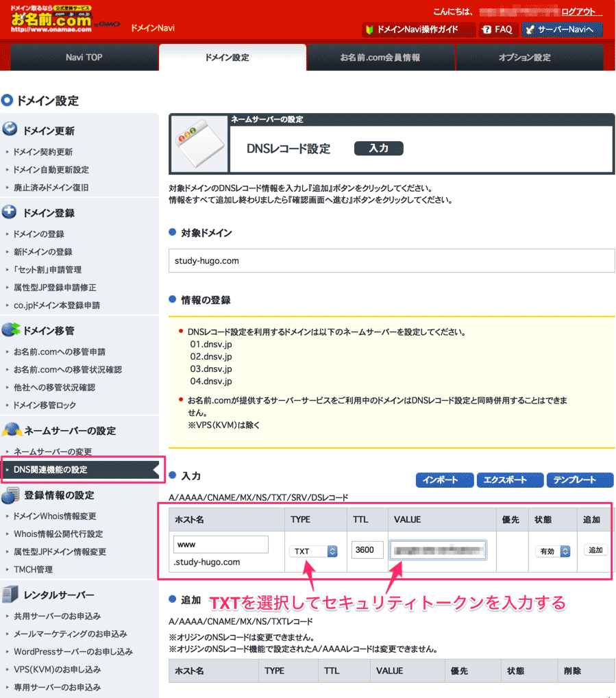Open the 状態 dropdown showing 有効
This screenshot has height=698, width=616.
coord(552,551)
